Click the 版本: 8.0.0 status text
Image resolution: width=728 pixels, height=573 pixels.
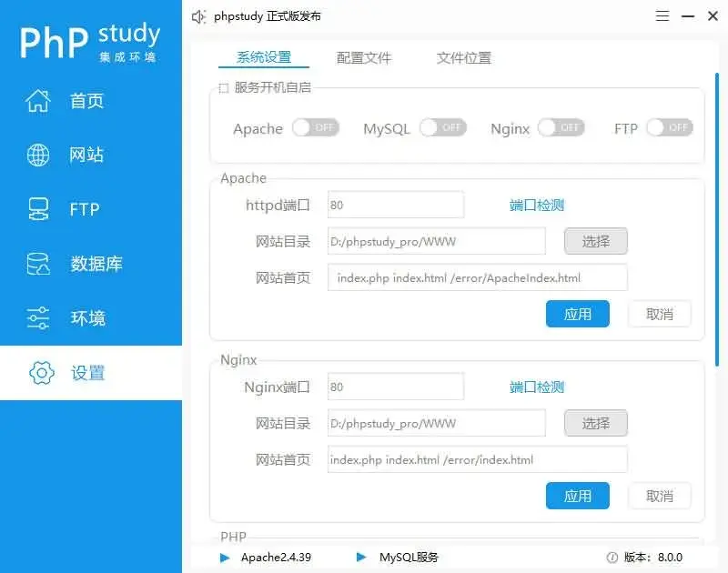pos(653,558)
